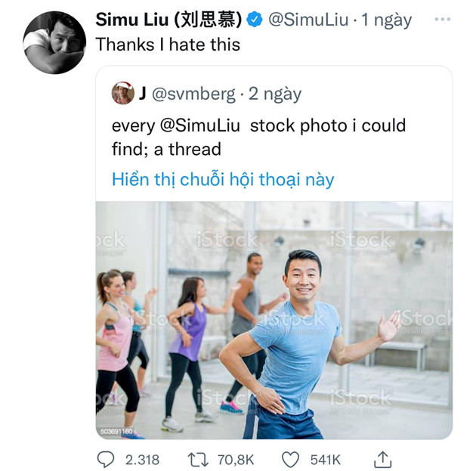Click the @svmberg handle in quoted tweet

click(x=192, y=94)
